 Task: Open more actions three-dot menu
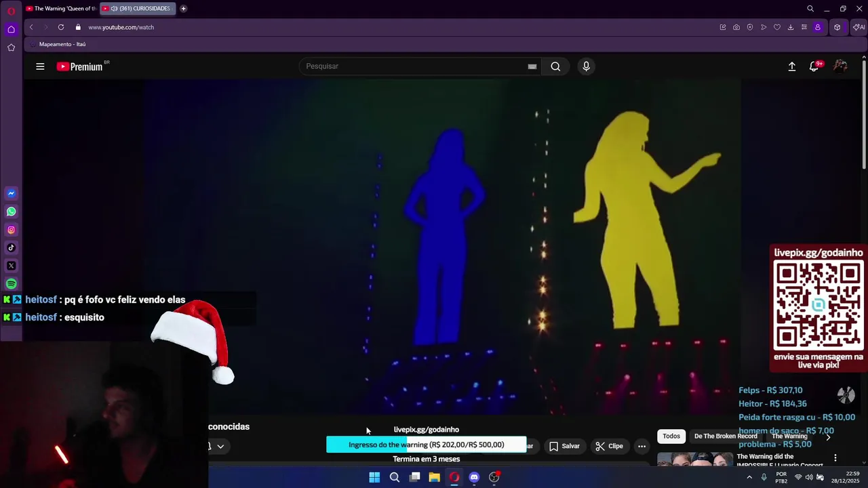coord(642,446)
